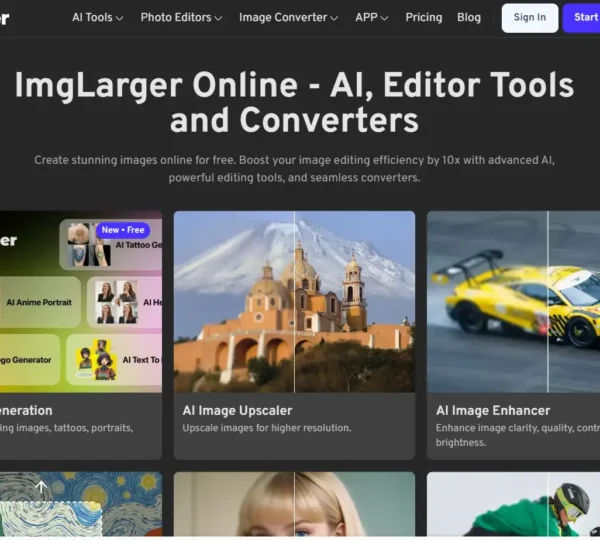
Task: Click the comparison divider on the blonde portrait
Action: 294,504
